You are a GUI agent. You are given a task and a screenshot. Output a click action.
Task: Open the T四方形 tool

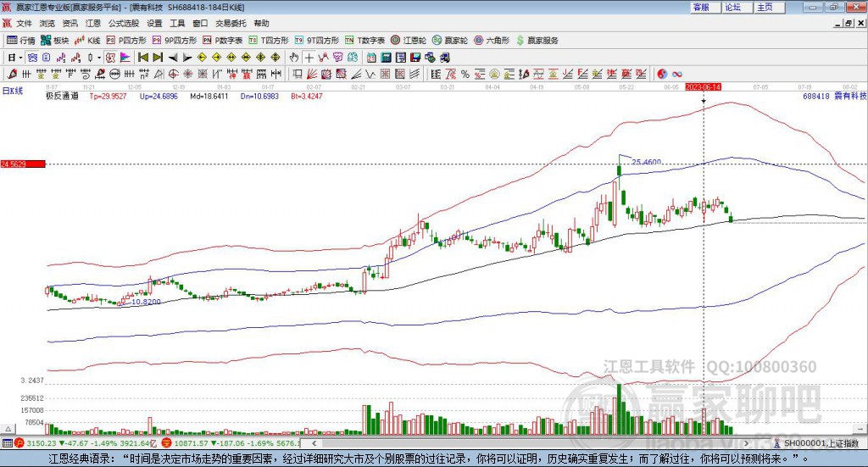[269, 41]
